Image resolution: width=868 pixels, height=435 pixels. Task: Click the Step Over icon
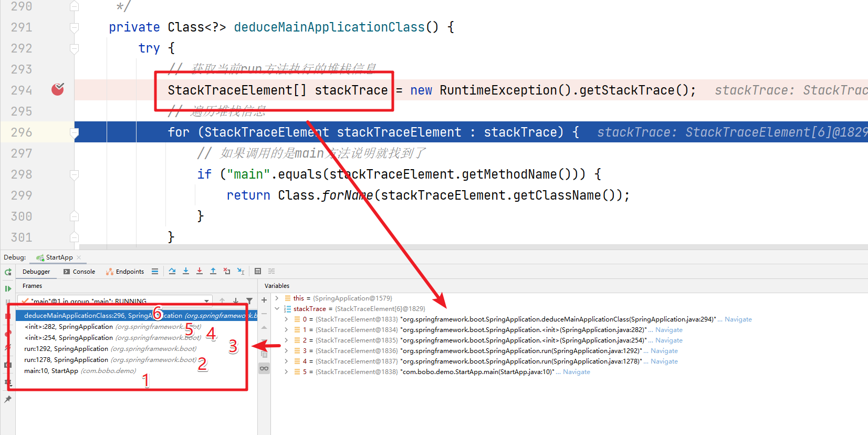172,271
